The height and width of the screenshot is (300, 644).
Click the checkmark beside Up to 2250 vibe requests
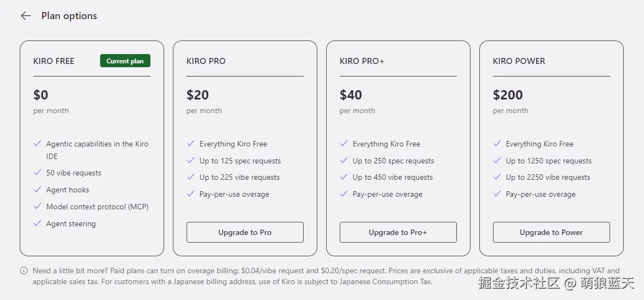click(x=497, y=177)
